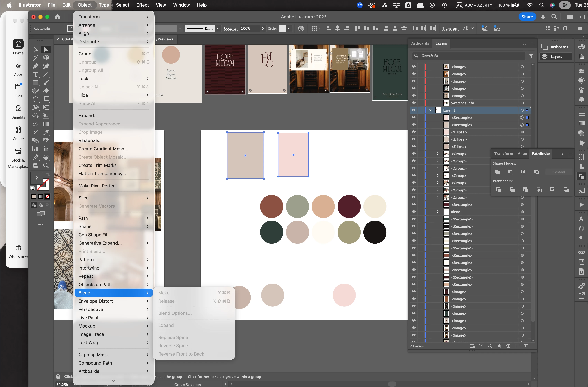The height and width of the screenshot is (387, 588).
Task: Switch to the Artboards tab
Action: point(420,43)
